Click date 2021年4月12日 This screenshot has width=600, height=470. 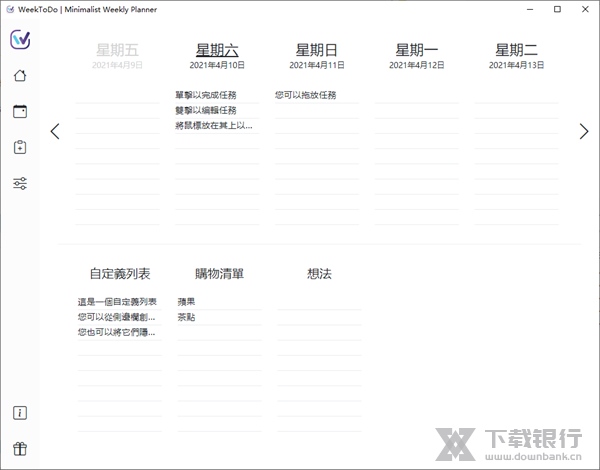417,65
